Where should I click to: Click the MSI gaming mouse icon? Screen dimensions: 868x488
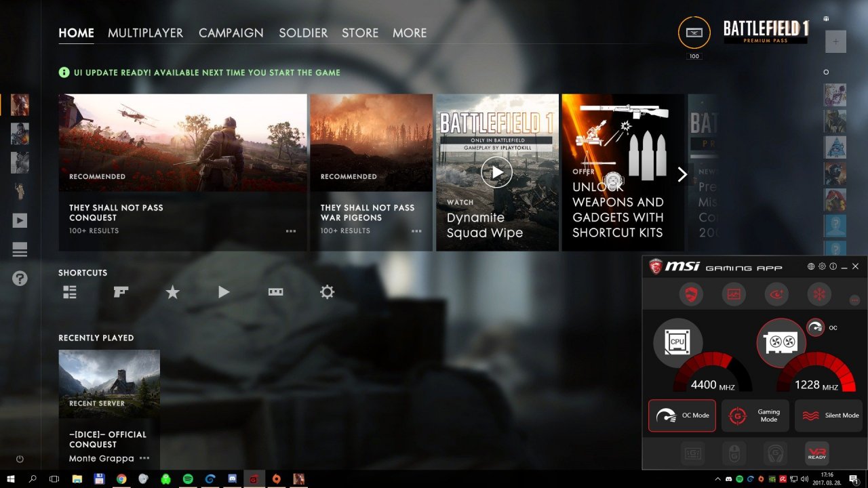point(733,453)
